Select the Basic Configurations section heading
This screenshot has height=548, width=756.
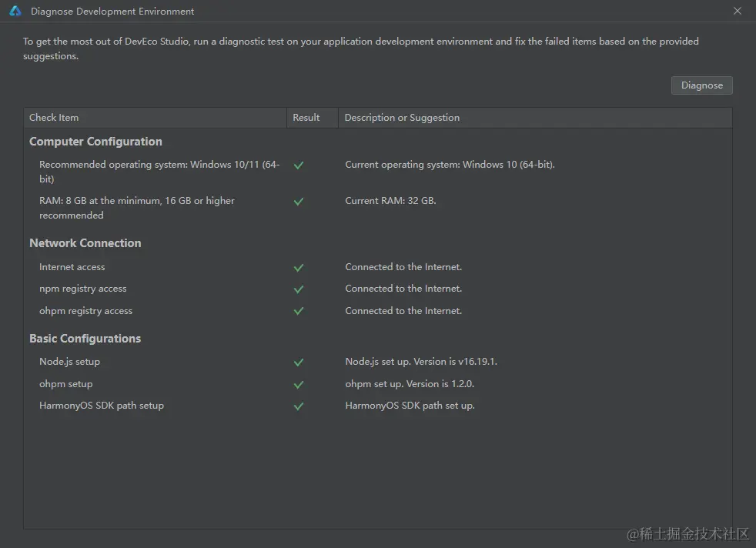pos(85,339)
